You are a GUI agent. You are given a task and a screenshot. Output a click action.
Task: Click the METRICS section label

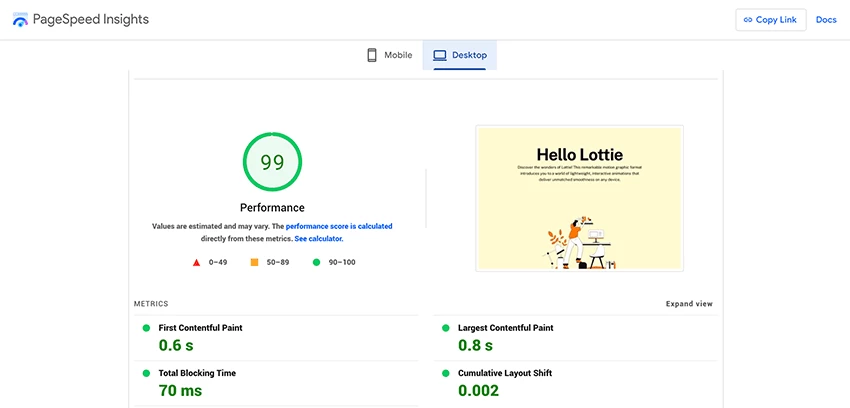[151, 304]
